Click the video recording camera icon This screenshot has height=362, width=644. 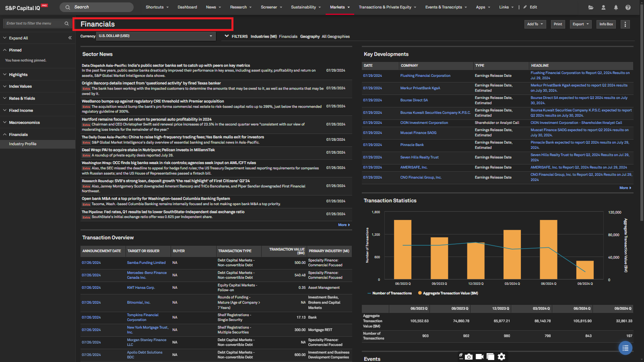(479, 357)
